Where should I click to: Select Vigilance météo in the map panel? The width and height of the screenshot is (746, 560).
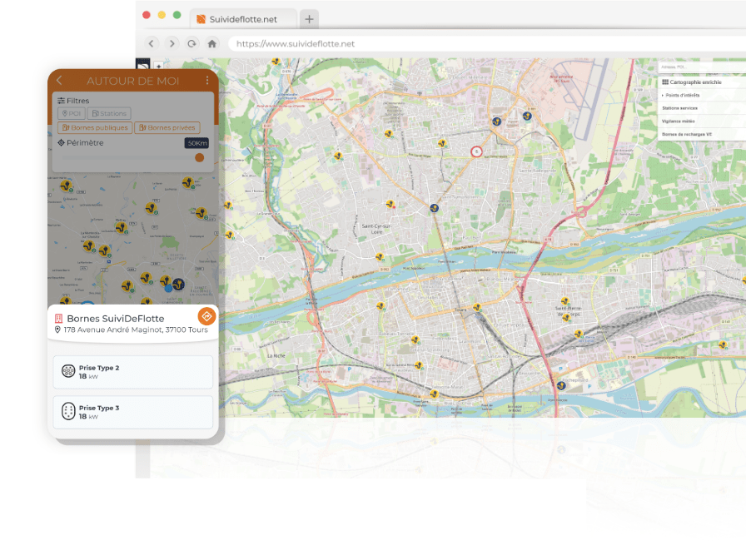pyautogui.click(x=702, y=121)
